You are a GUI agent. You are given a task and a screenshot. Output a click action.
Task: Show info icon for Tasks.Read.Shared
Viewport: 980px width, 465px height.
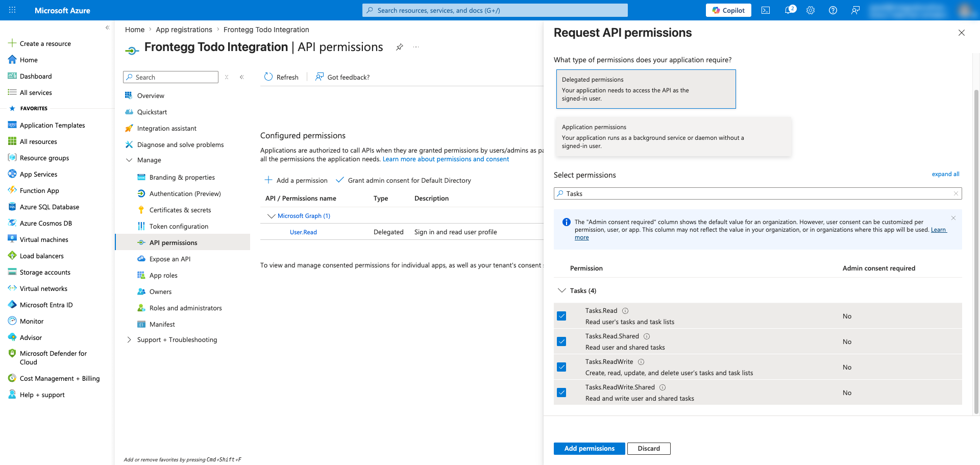[x=647, y=336]
